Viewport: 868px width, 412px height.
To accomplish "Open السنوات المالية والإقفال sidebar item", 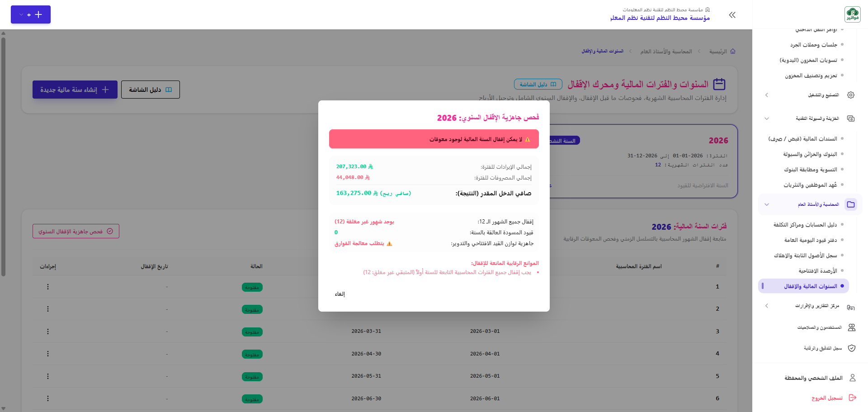I will [x=803, y=286].
